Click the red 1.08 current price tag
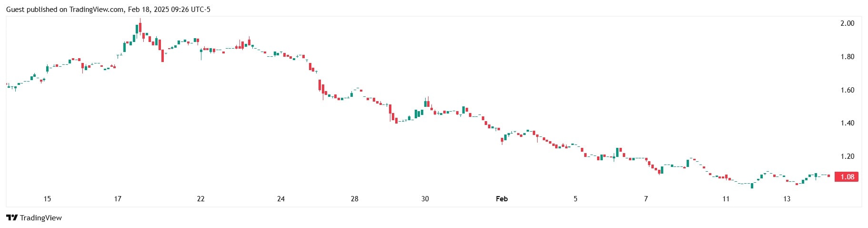The width and height of the screenshot is (868, 228). 847,177
